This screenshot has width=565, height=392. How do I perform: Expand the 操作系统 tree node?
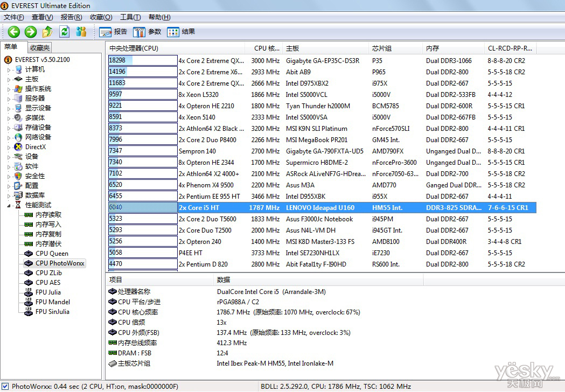pyautogui.click(x=9, y=89)
